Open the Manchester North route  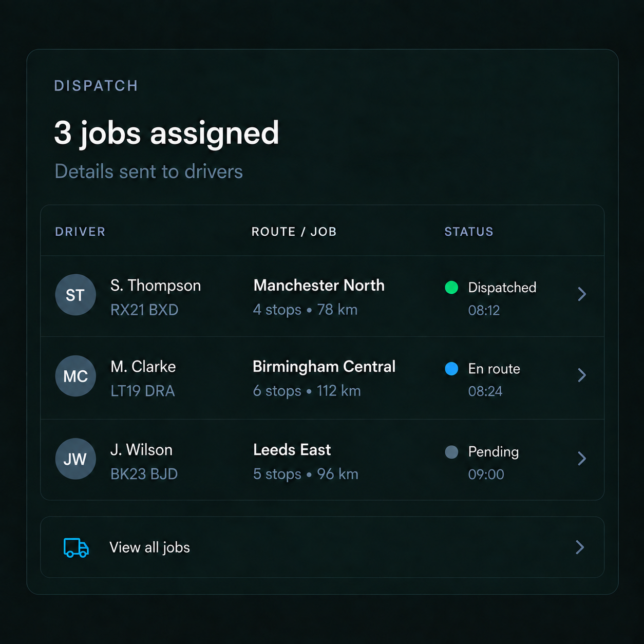tap(319, 286)
